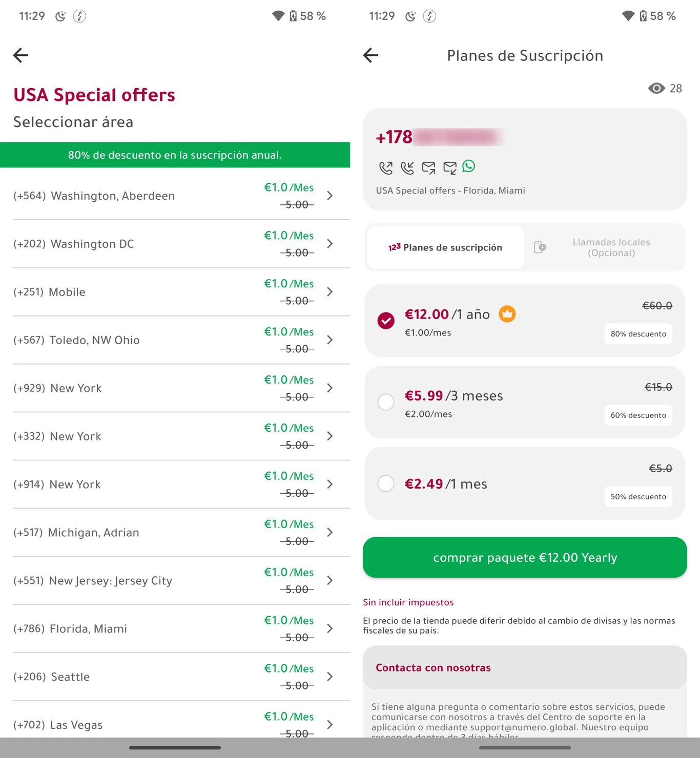Image resolution: width=700 pixels, height=758 pixels.
Task: Tap the WhatsApp icon
Action: pyautogui.click(x=469, y=166)
